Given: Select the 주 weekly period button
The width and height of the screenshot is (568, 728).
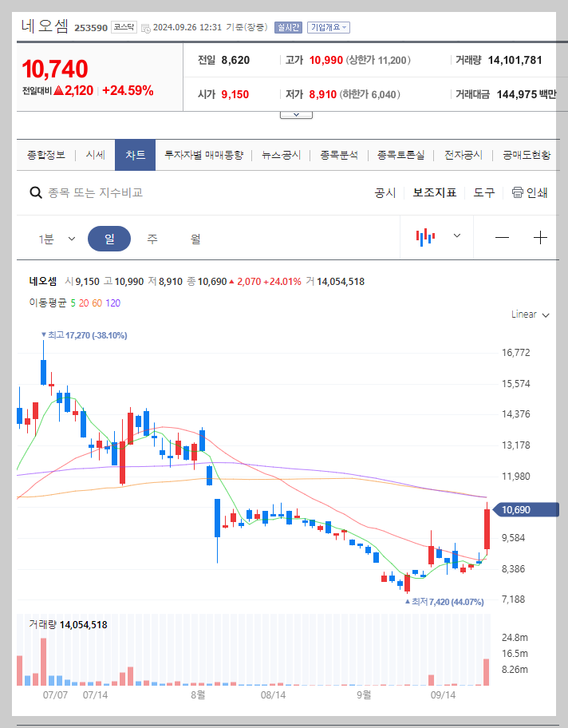Looking at the screenshot, I should click(152, 238).
